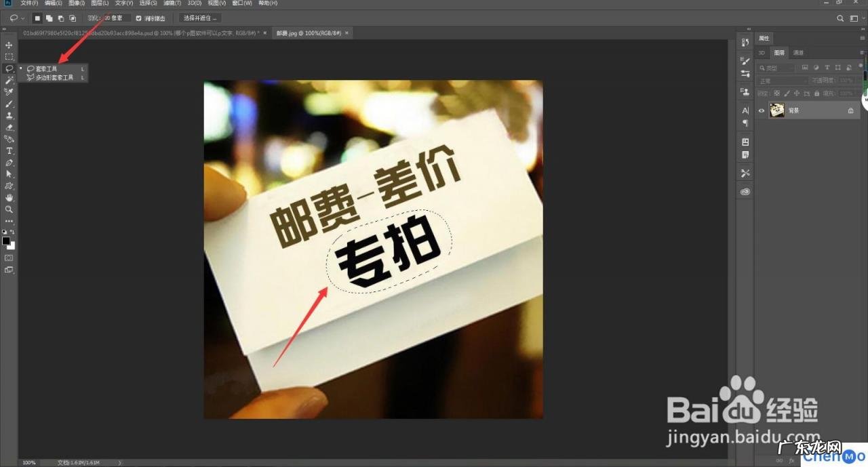This screenshot has height=467, width=868.
Task: Open the 滤镜 menu
Action: coord(171,3)
